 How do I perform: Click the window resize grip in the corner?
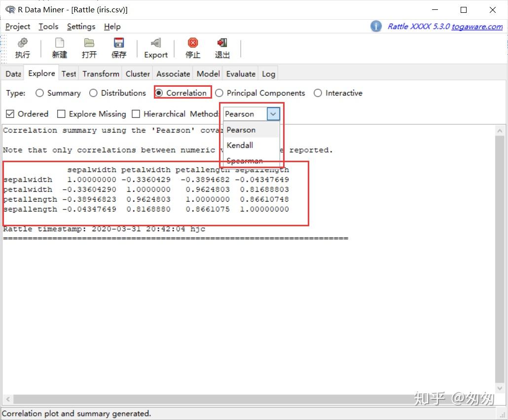point(503,415)
